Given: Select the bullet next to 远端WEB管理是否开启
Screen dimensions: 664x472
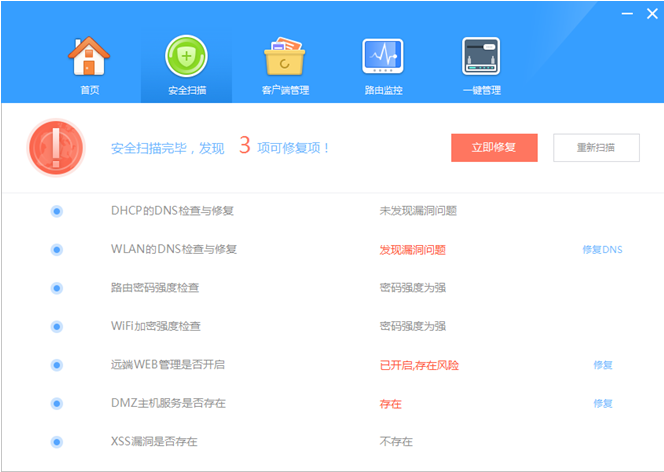Looking at the screenshot, I should (x=56, y=364).
